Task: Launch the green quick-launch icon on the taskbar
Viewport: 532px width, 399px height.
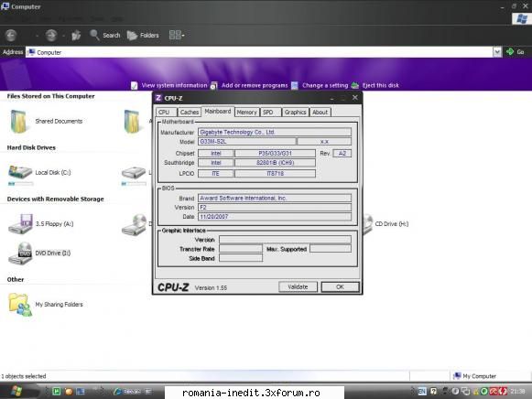Action: click(x=57, y=391)
